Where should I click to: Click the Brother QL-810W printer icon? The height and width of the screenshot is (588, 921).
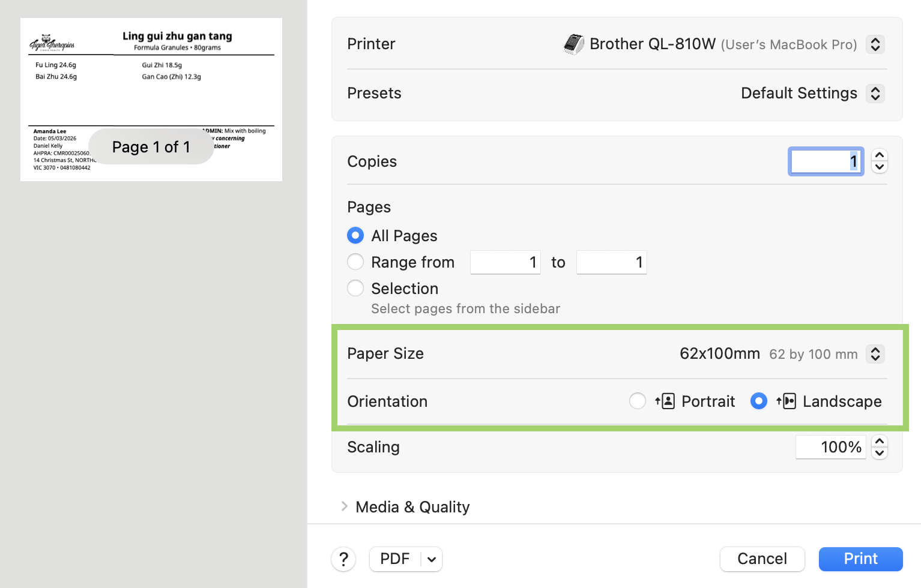coord(574,44)
